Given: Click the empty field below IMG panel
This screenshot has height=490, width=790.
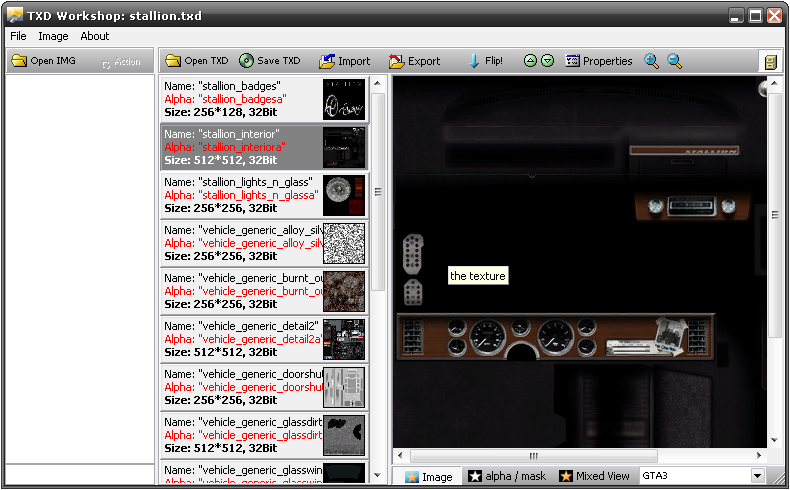Looking at the screenshot, I should pos(80,474).
